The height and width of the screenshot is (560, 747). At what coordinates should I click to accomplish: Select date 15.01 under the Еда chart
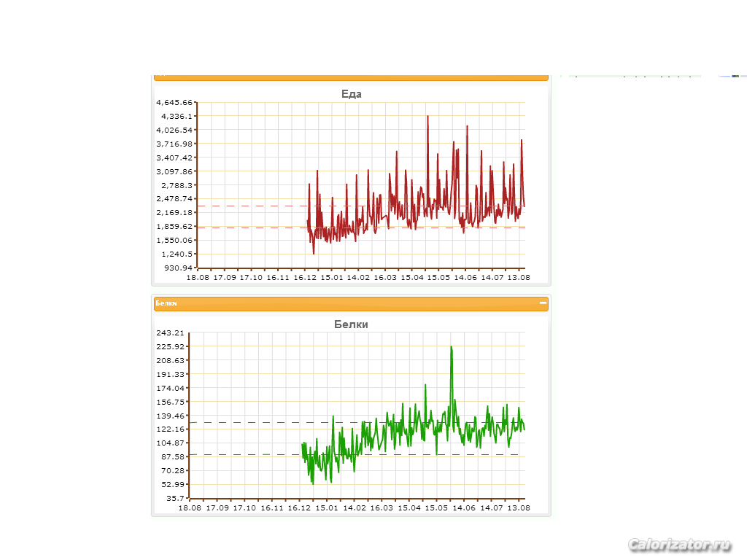tap(332, 277)
